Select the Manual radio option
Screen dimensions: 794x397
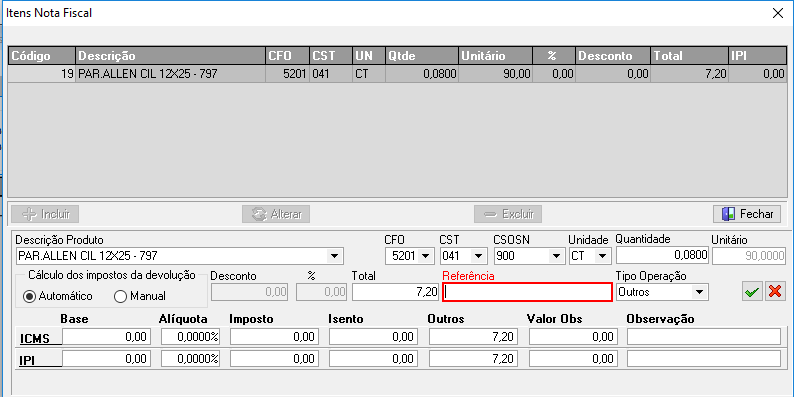click(x=140, y=296)
